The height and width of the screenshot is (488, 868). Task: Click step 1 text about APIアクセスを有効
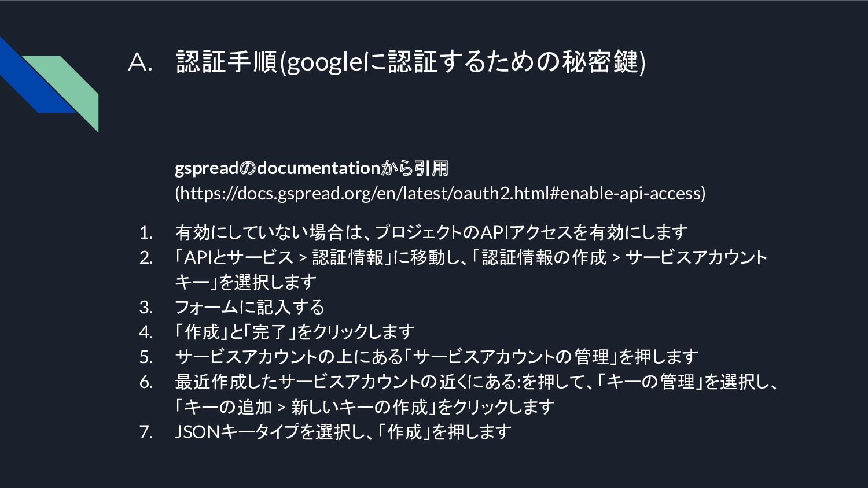pos(431,232)
